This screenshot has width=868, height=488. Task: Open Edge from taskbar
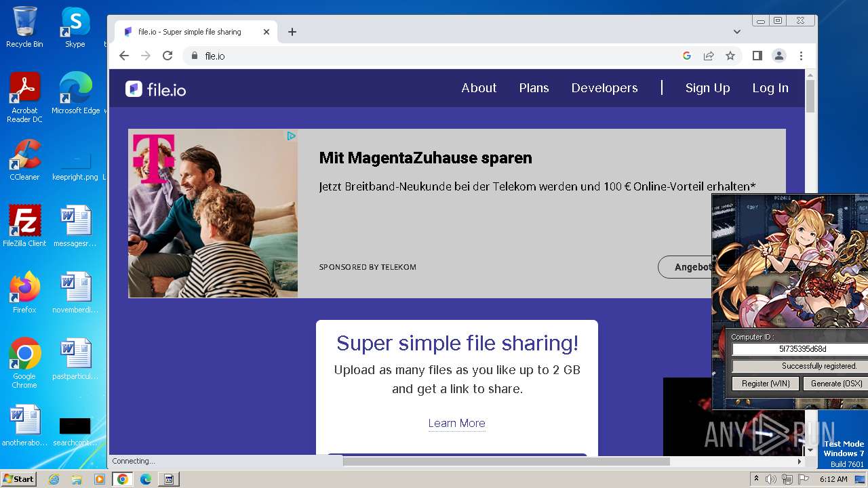(146, 479)
